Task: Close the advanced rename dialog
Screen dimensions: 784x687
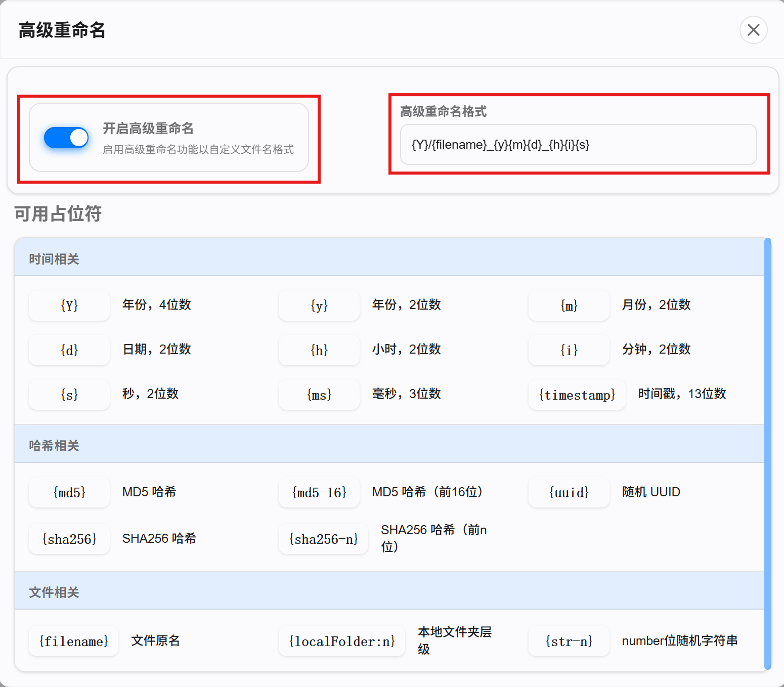Action: pyautogui.click(x=753, y=30)
